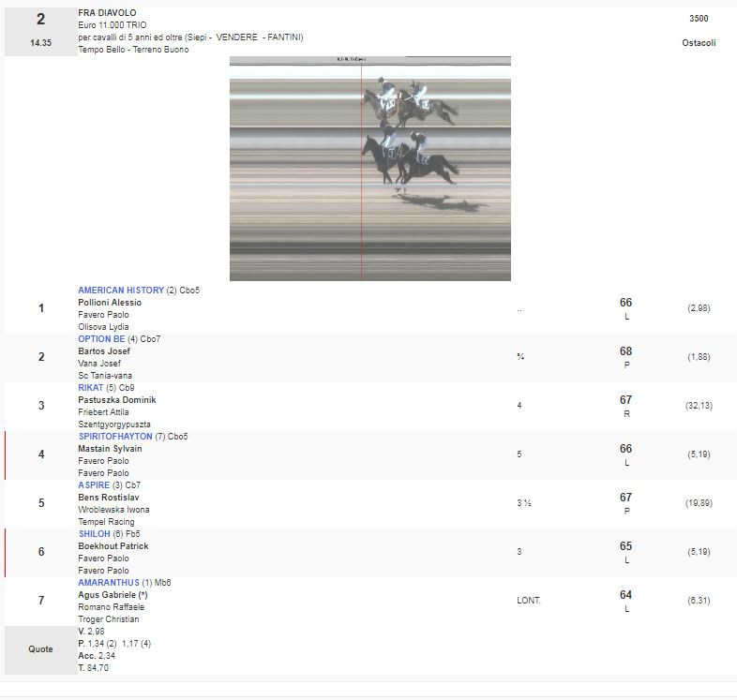Click jockey name Boekhout Patrick
This screenshot has height=700, width=737.
click(x=113, y=546)
